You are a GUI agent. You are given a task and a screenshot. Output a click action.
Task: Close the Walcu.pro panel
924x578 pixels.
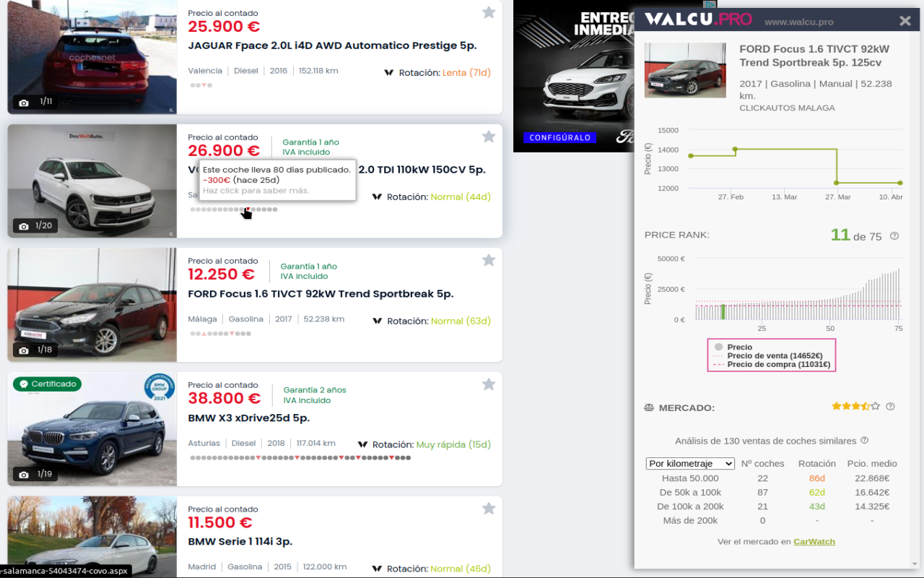point(905,21)
